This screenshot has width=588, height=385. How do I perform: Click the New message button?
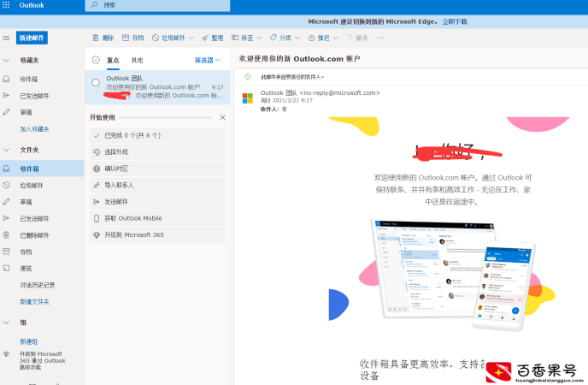[x=32, y=38]
